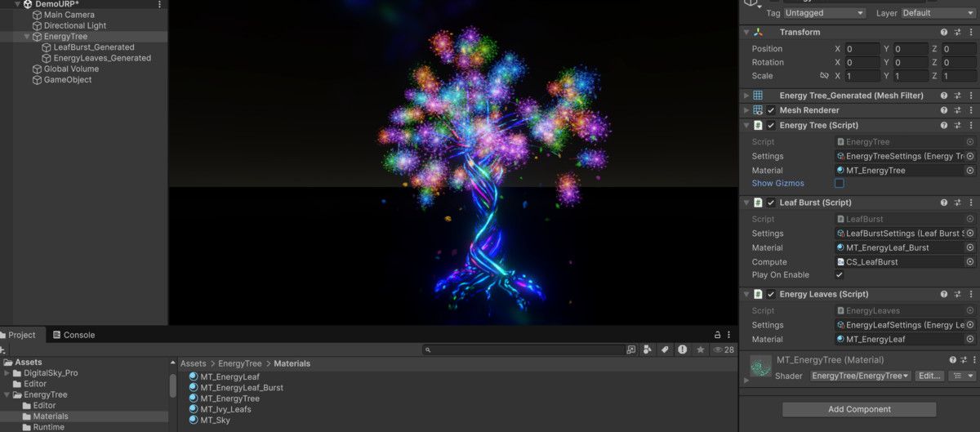Open Transform component help reference

pos(944,32)
